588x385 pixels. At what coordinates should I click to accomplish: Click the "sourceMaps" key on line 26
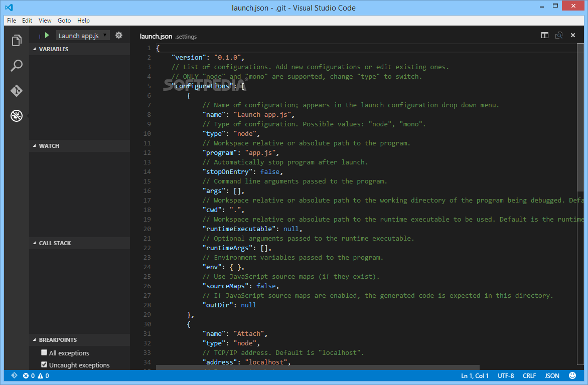tap(225, 286)
